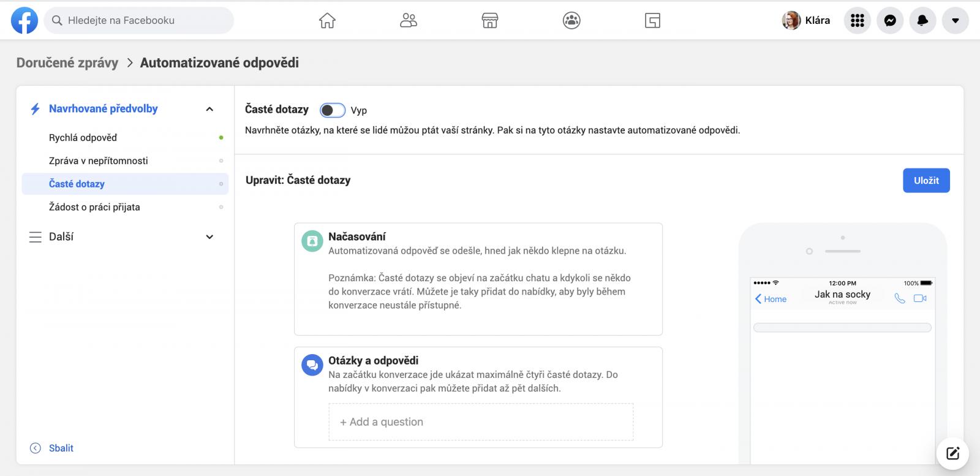Click the new message compose icon
The height and width of the screenshot is (476, 980).
(952, 453)
